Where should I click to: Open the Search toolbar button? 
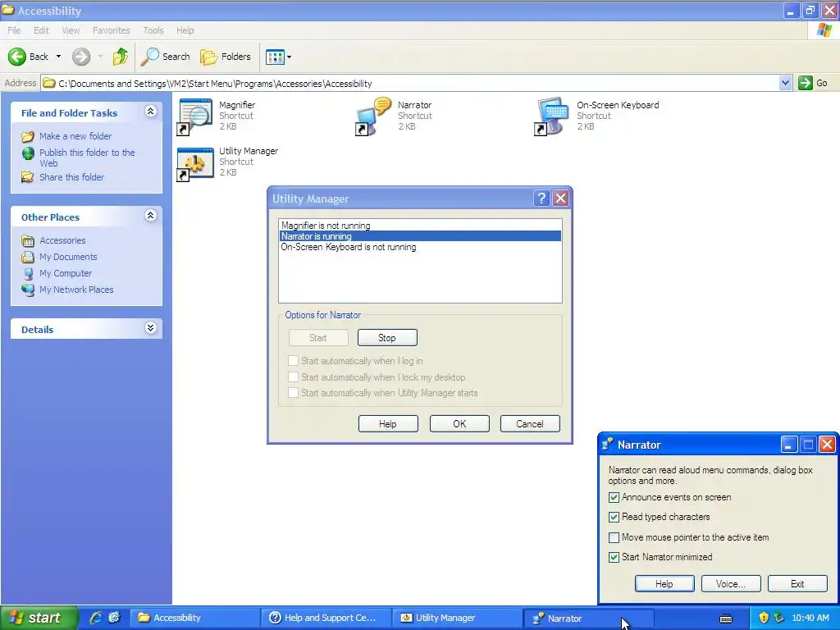pos(166,57)
